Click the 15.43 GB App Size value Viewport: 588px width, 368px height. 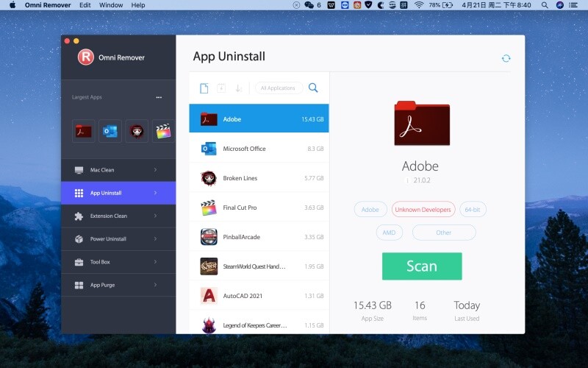click(373, 305)
